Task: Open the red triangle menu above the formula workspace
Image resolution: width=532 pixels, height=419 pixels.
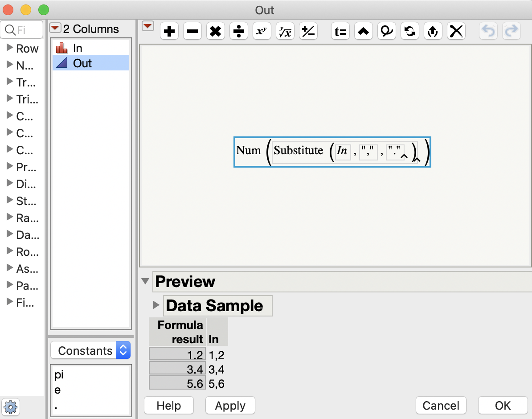Action: pyautogui.click(x=147, y=26)
